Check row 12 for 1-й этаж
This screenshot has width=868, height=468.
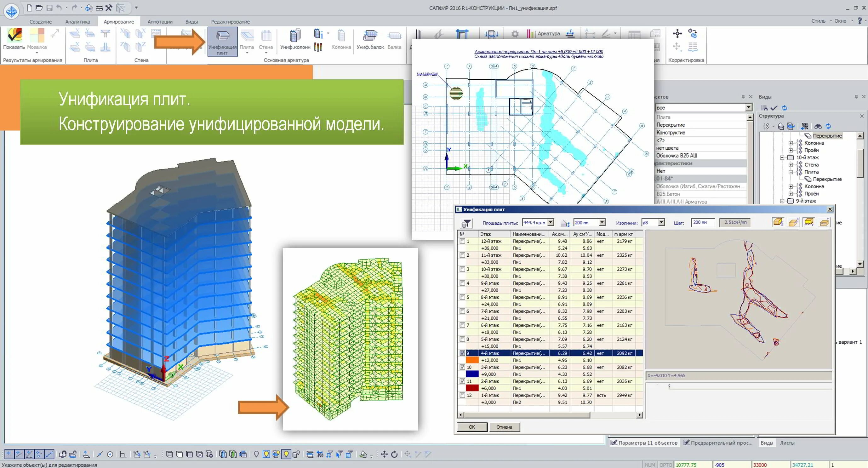(x=462, y=395)
